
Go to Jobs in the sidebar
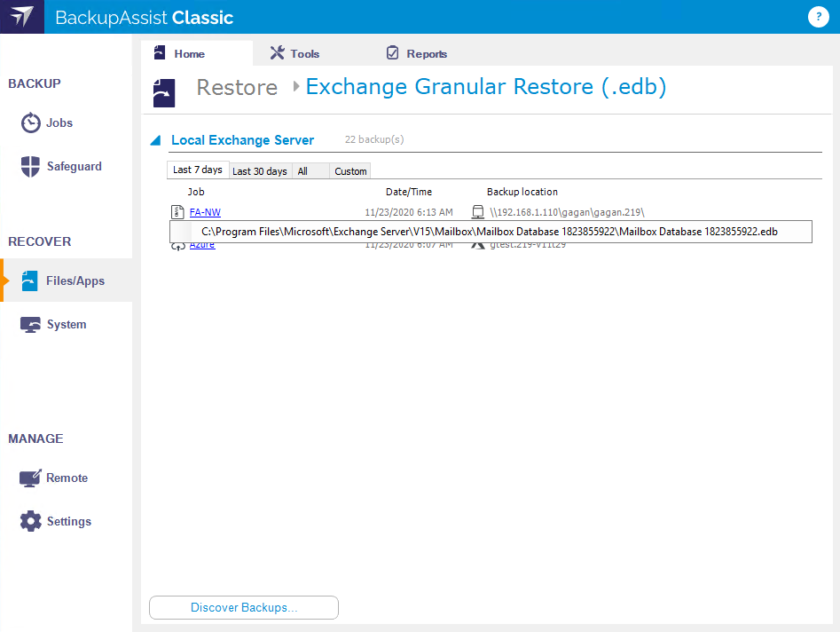tap(59, 122)
